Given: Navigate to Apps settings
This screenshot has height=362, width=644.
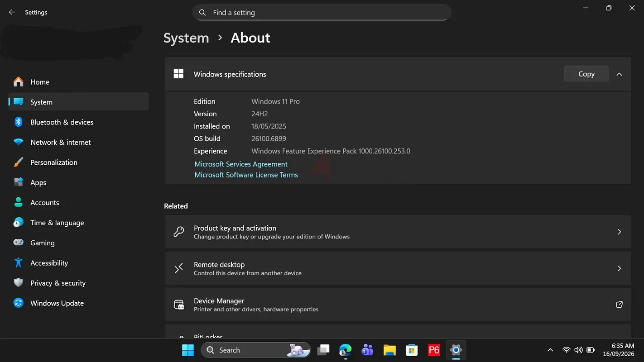Looking at the screenshot, I should [79, 182].
